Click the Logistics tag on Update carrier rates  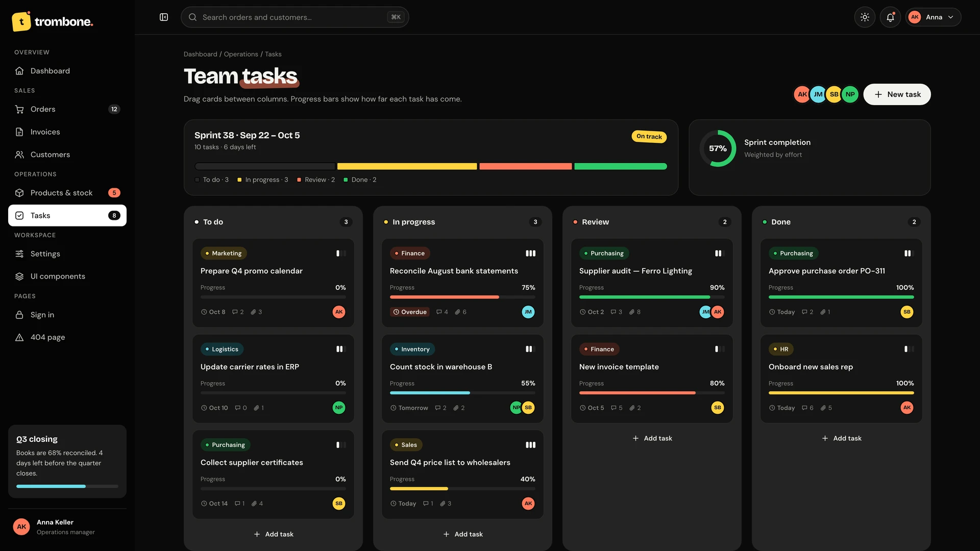click(222, 349)
